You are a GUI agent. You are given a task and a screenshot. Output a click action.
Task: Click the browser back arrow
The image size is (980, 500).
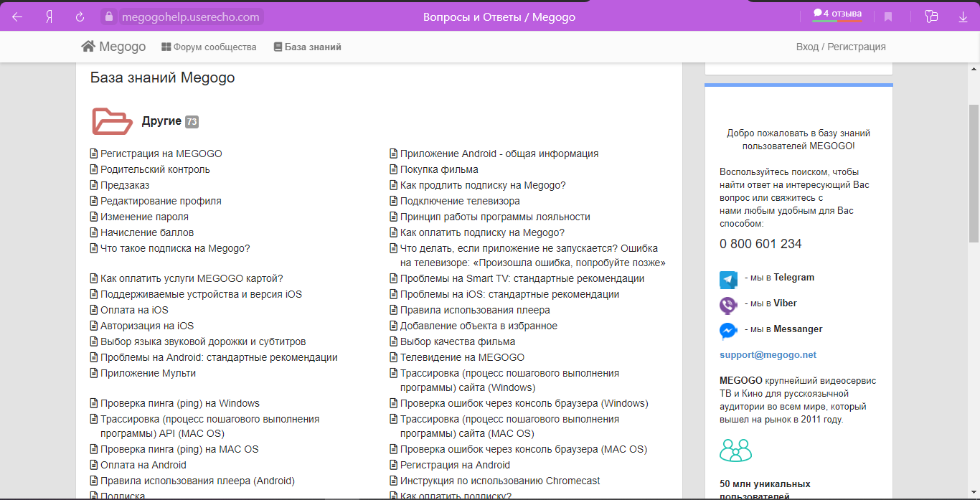(17, 16)
